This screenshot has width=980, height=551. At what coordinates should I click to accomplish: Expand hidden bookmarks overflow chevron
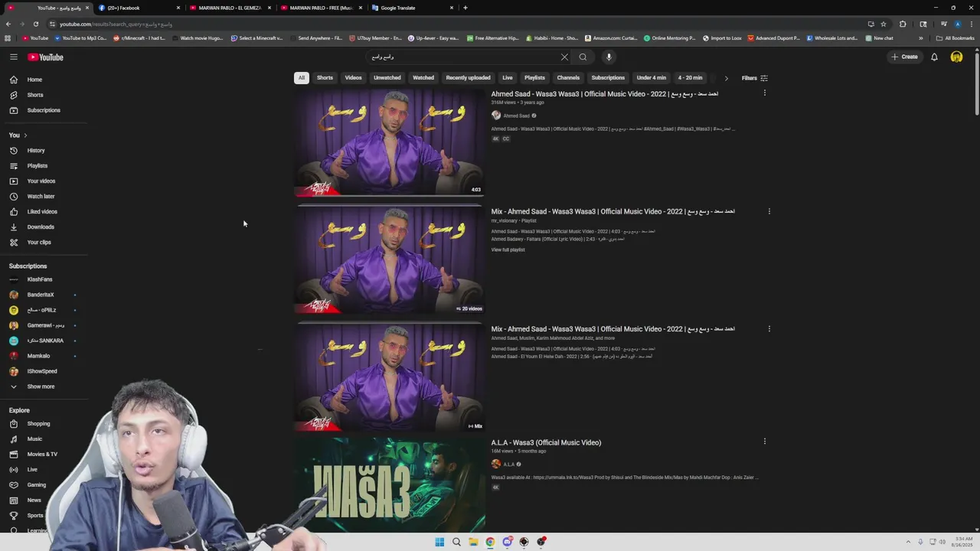pyautogui.click(x=921, y=38)
